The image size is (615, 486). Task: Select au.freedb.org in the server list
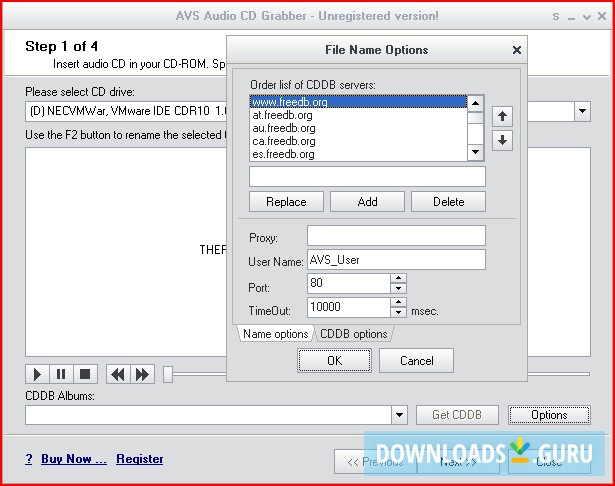click(358, 128)
